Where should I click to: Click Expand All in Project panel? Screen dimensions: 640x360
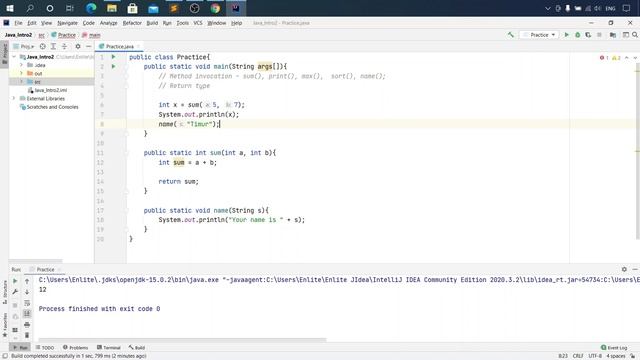[53, 47]
